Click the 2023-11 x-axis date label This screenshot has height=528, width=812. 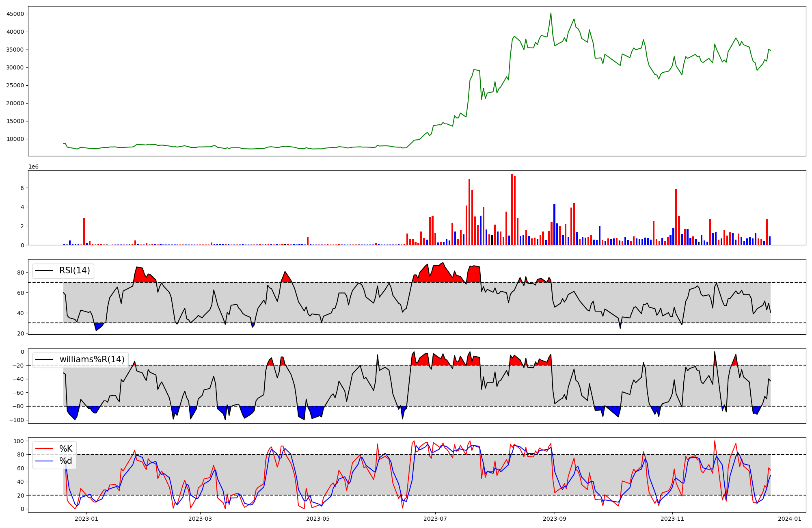[x=673, y=519]
